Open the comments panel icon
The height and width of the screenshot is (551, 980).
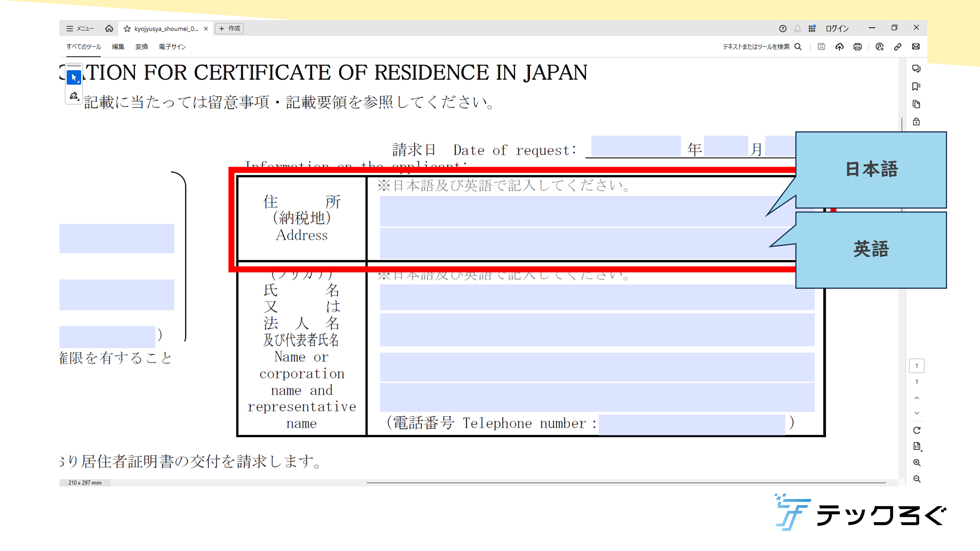tap(916, 68)
